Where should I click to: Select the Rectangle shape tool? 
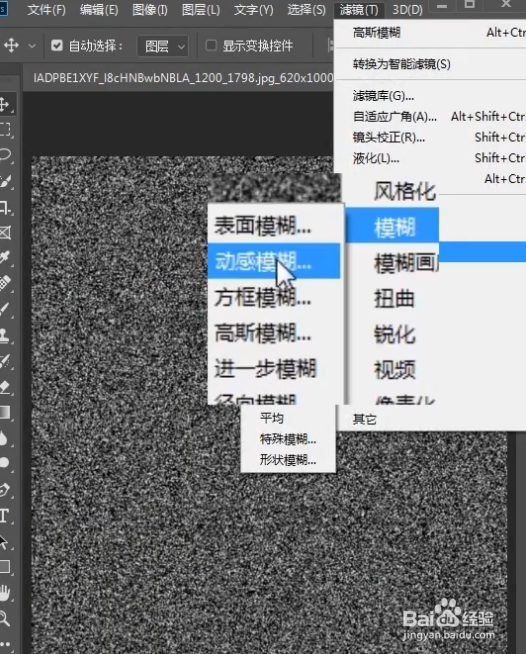pos(5,566)
